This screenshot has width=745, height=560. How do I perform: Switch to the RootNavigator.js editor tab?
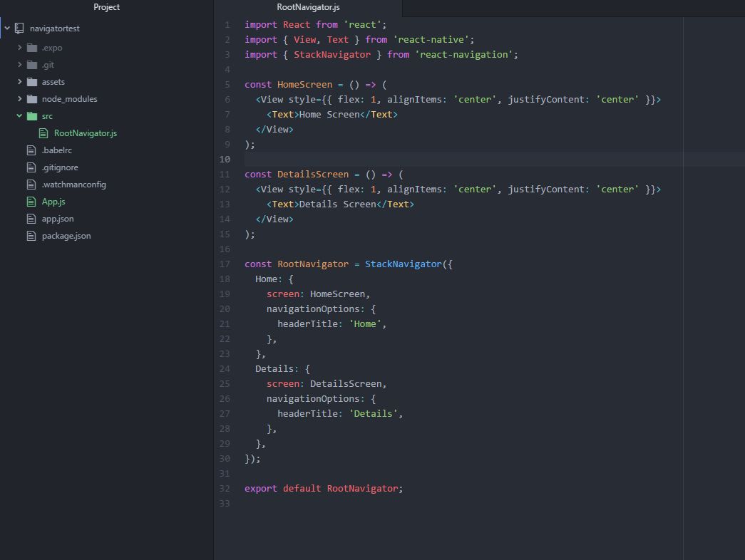[308, 8]
